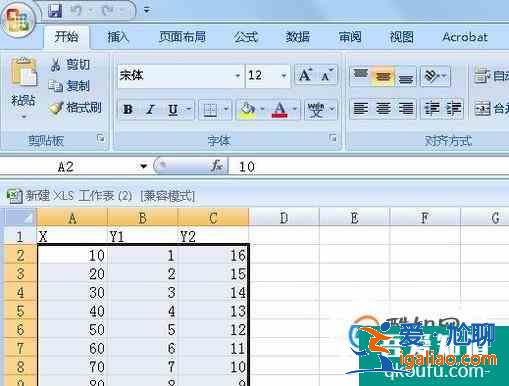Decrease indent icon

pos(432,109)
